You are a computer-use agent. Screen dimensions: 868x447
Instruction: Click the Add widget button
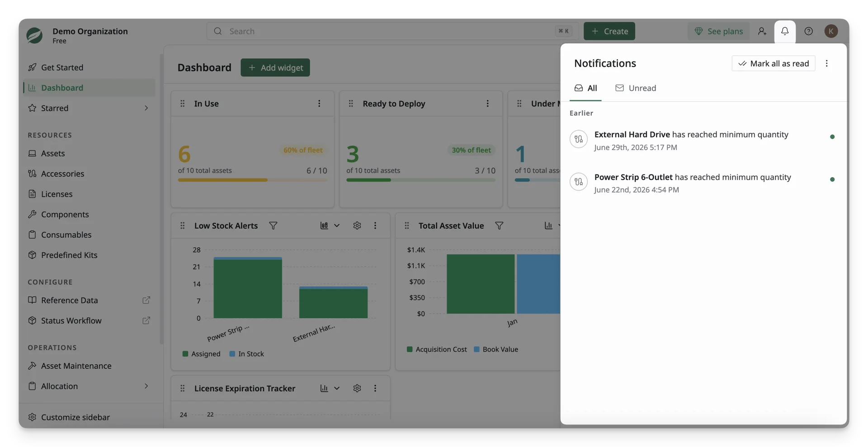pos(275,67)
